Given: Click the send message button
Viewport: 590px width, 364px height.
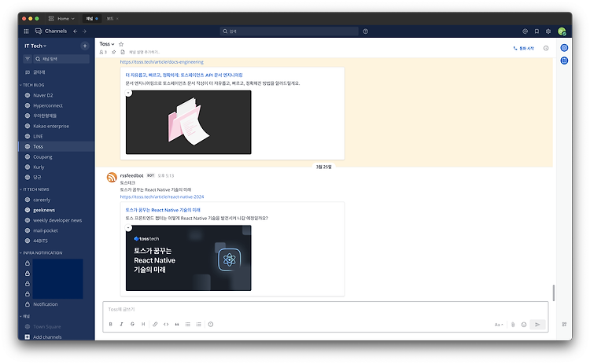Looking at the screenshot, I should (x=538, y=325).
